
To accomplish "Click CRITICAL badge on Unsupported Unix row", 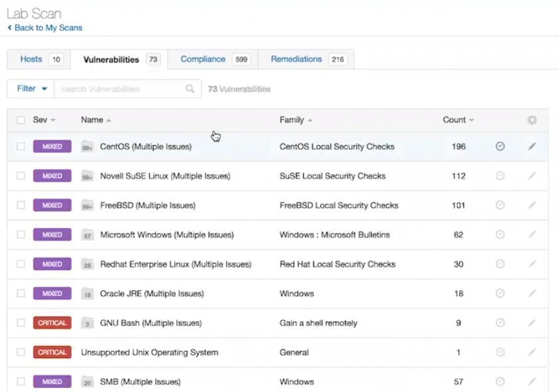I will click(x=53, y=352).
